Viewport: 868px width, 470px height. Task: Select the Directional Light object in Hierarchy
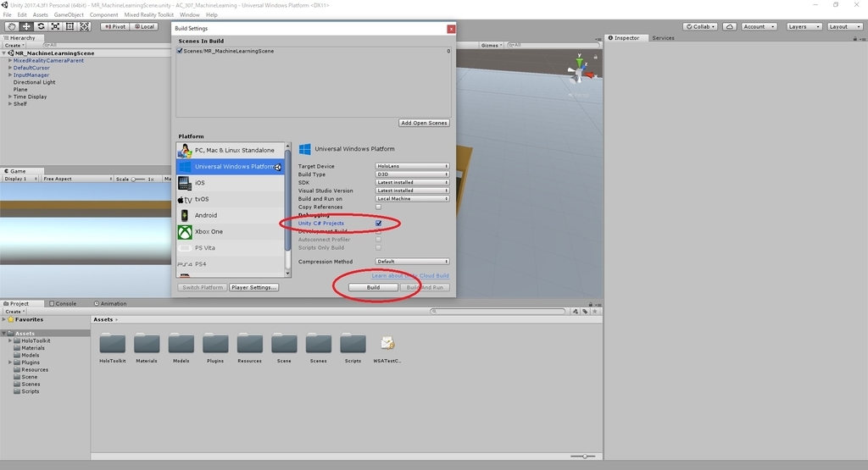click(x=34, y=82)
